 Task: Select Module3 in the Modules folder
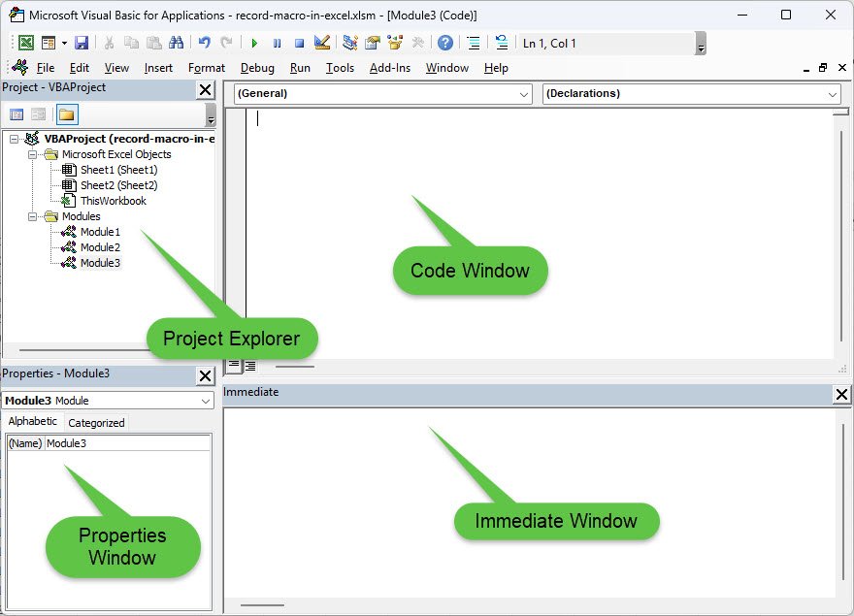tap(100, 263)
